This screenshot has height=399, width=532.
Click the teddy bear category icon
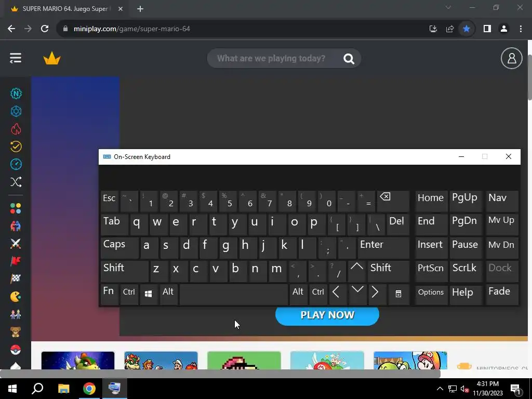[16, 332]
